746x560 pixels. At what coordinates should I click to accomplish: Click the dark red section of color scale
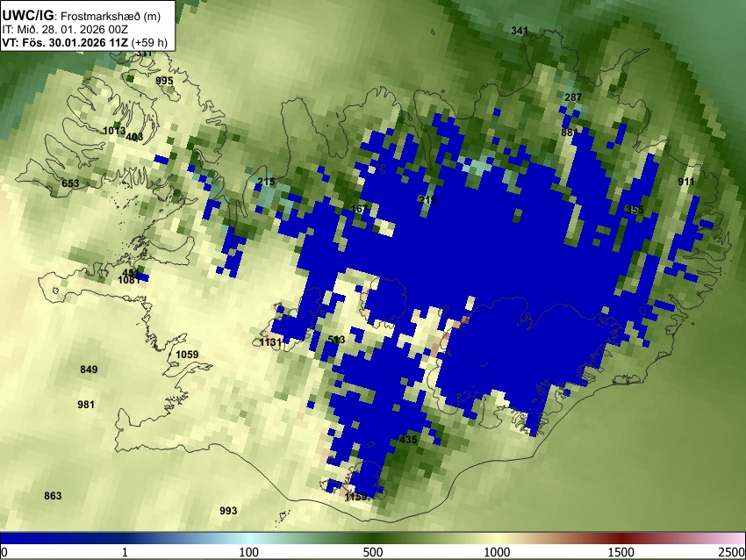coord(621,538)
